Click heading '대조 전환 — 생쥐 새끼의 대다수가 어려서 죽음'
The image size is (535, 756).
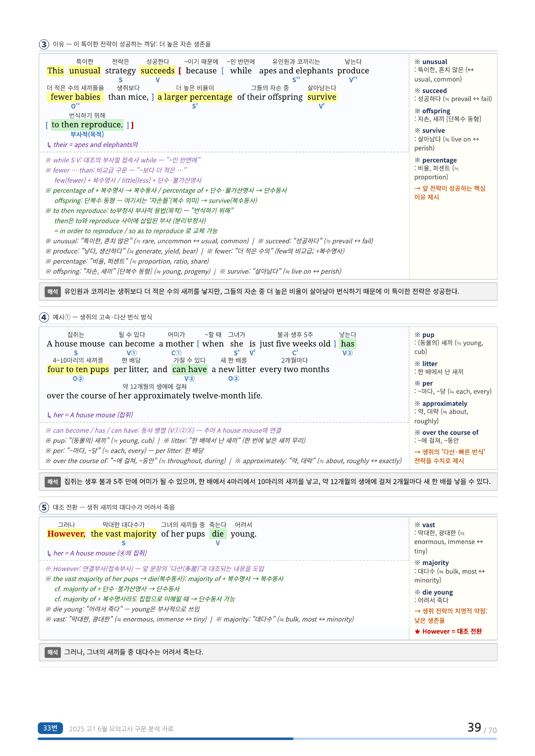[x=114, y=507]
